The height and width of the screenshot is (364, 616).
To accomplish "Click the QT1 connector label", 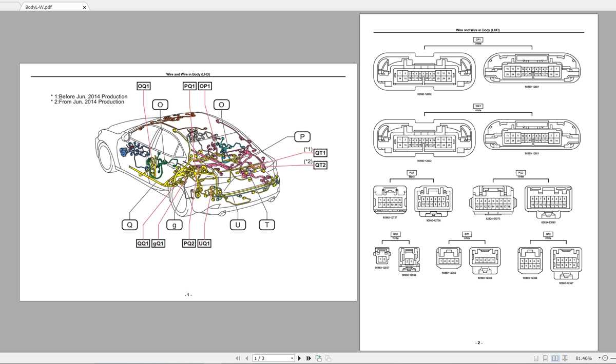I will [320, 153].
